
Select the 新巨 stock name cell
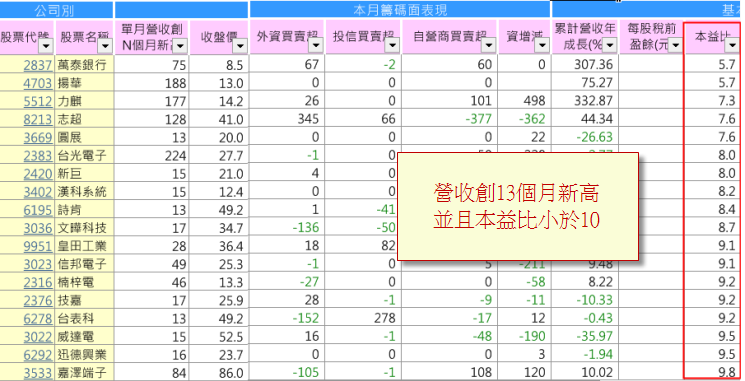tap(84, 173)
